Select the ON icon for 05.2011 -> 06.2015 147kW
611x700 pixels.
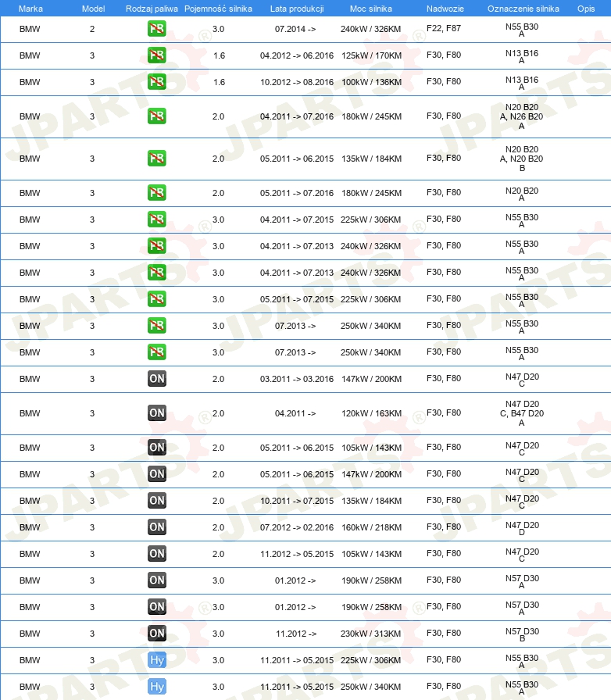tap(157, 473)
